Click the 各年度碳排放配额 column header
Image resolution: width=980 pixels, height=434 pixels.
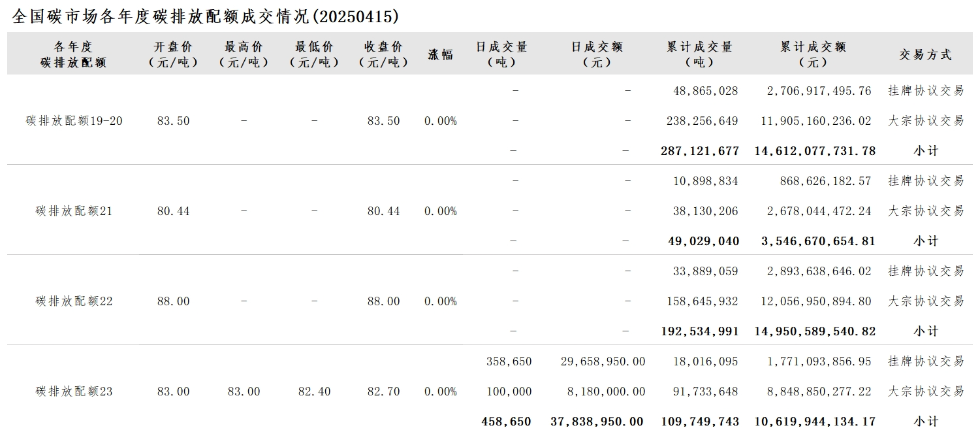pos(73,55)
